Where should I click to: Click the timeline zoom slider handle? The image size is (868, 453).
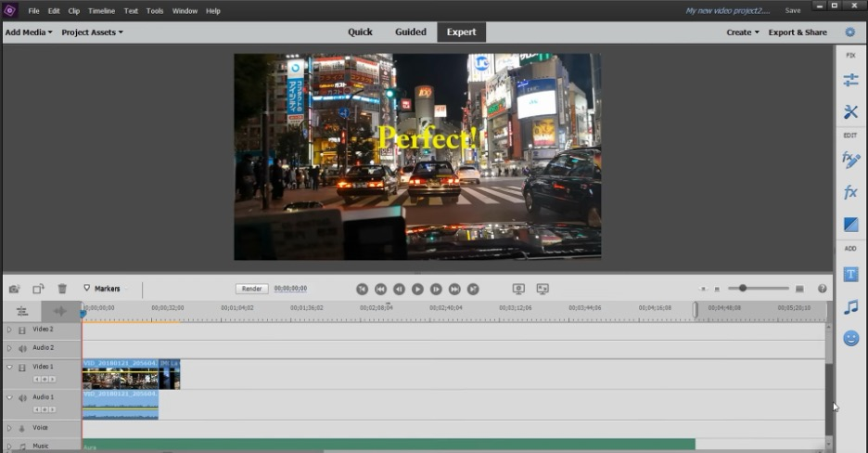tap(742, 288)
